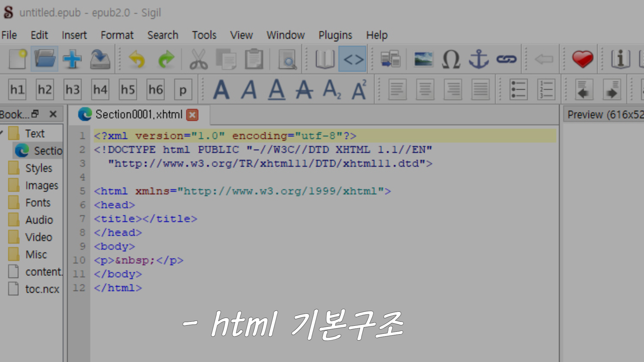Click the Insert File image icon
This screenshot has width=644, height=362.
(423, 59)
